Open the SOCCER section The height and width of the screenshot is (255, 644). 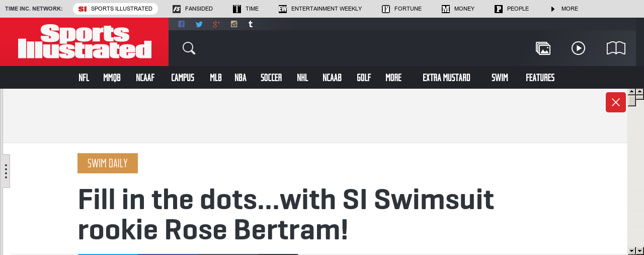271,78
